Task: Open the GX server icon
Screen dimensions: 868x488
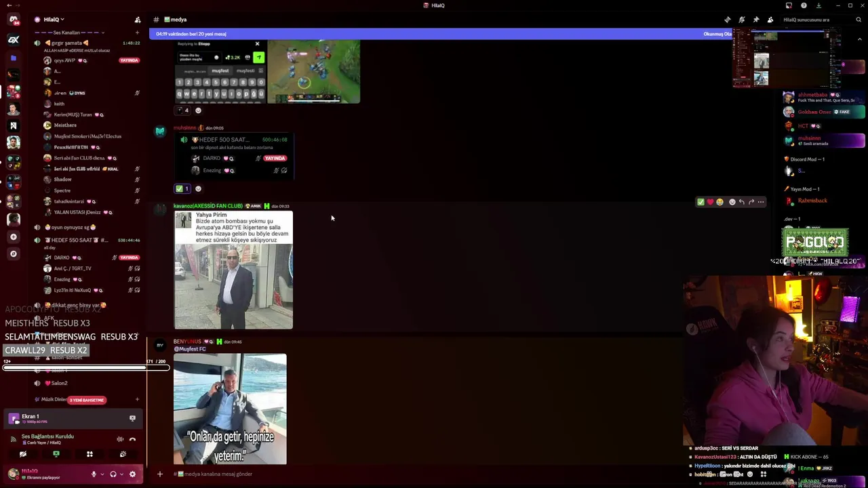Action: pyautogui.click(x=14, y=40)
